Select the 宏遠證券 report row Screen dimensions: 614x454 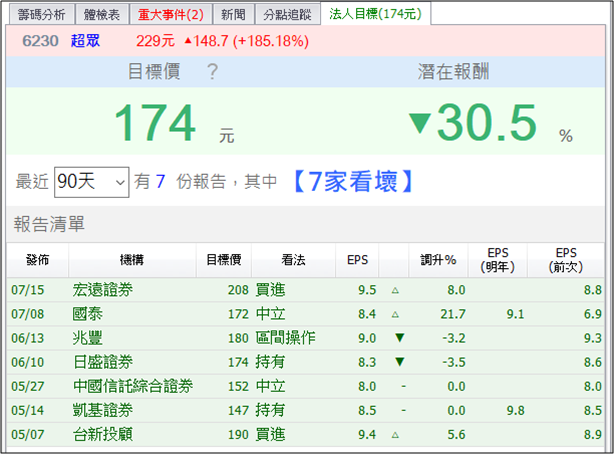pyautogui.click(x=305, y=290)
